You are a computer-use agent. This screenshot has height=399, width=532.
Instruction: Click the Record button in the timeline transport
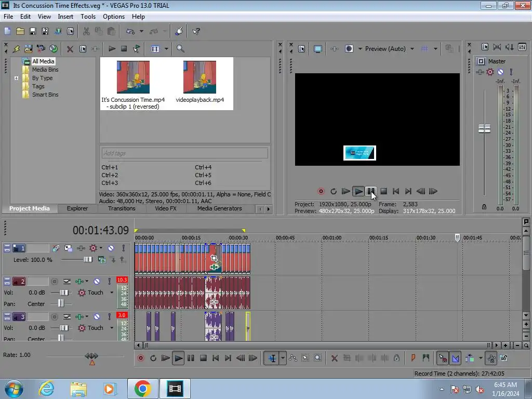[x=141, y=358]
